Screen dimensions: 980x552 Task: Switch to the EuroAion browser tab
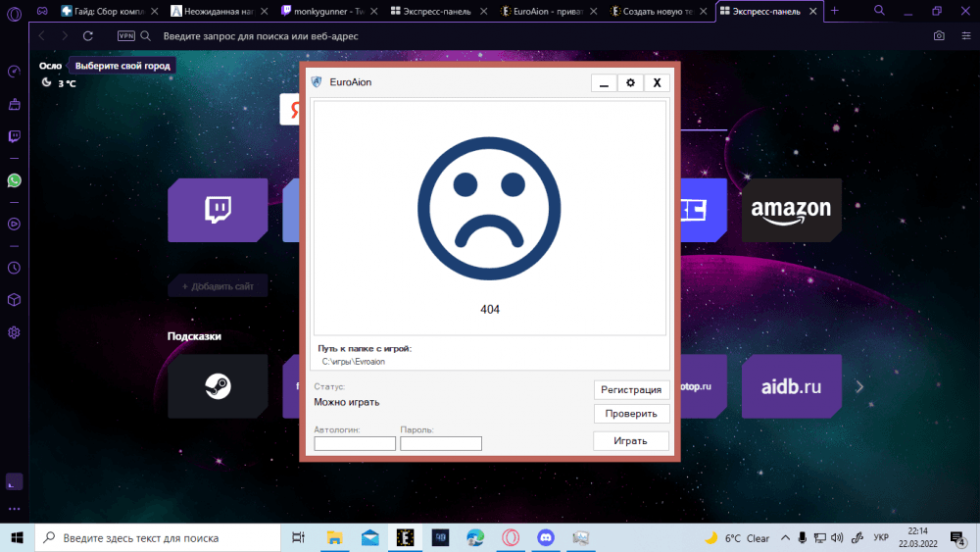(x=549, y=11)
